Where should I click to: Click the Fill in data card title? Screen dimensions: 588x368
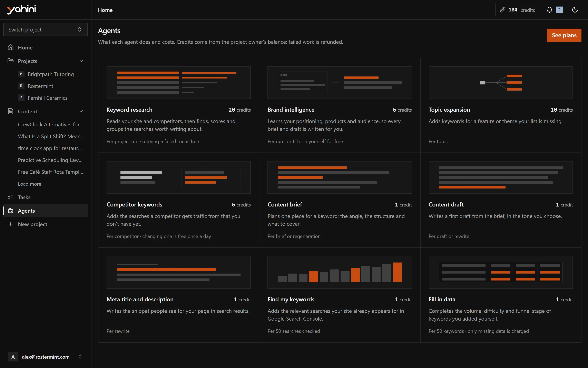[x=442, y=299]
